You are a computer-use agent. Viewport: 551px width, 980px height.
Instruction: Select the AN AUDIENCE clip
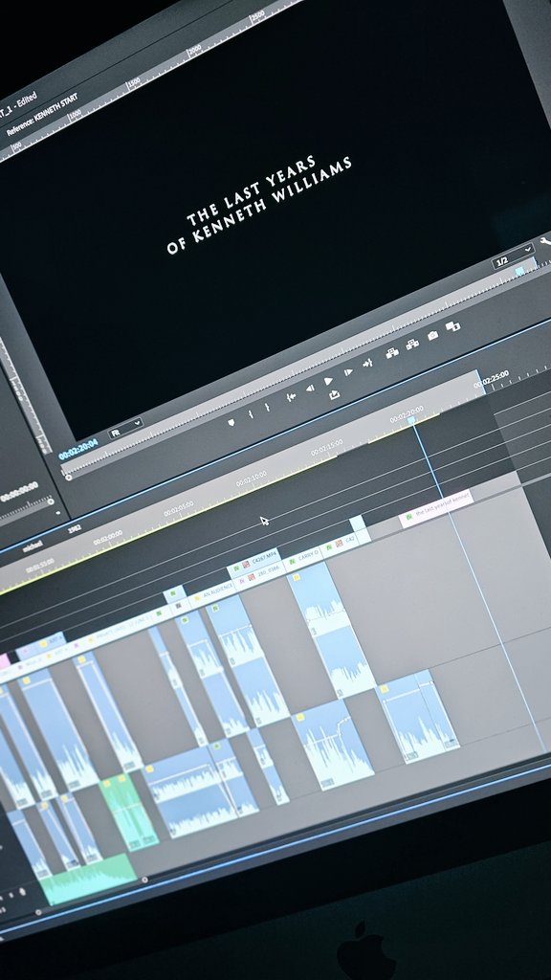point(211,594)
